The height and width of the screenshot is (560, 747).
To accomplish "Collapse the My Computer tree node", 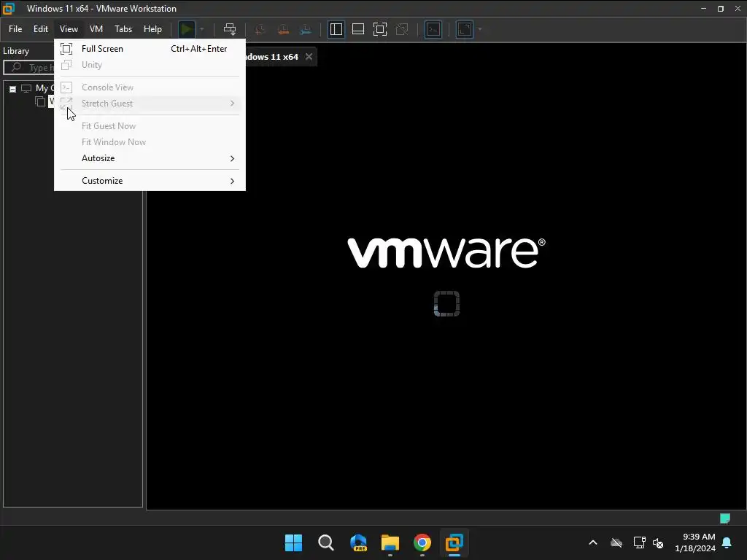I will click(13, 88).
